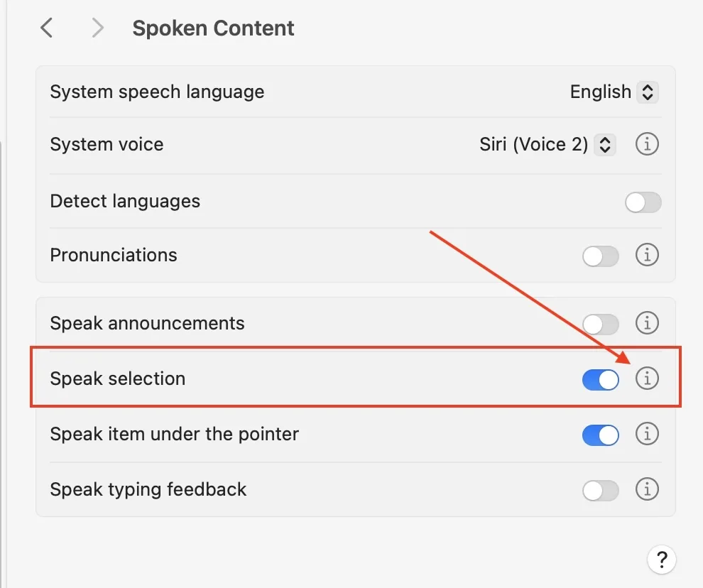Toggle off Speak item under the pointer
This screenshot has height=588, width=703.
coord(600,435)
